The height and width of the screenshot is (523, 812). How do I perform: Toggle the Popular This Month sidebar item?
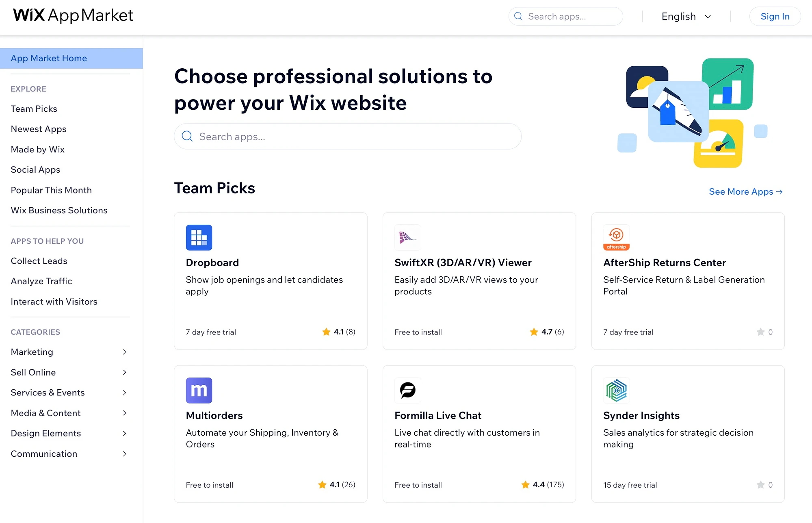pyautogui.click(x=51, y=189)
